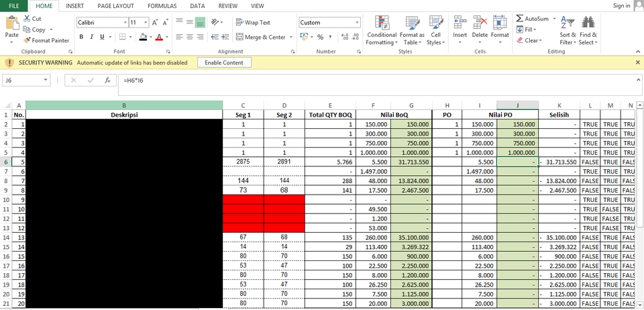This screenshot has width=644, height=310.
Task: Activate the Format Painter brush
Action: (x=27, y=40)
